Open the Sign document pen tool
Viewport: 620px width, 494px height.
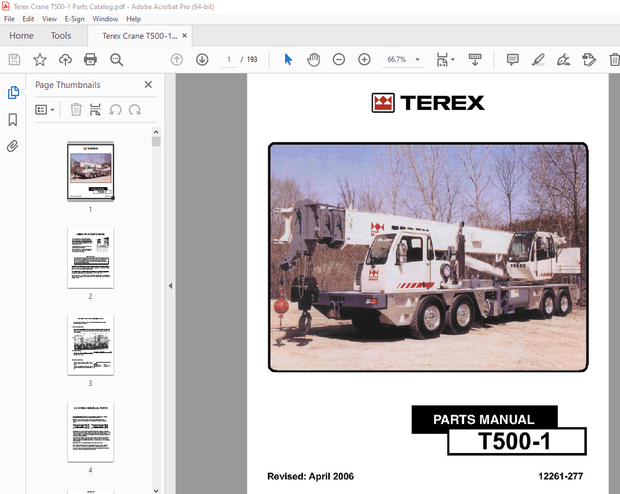(x=563, y=60)
